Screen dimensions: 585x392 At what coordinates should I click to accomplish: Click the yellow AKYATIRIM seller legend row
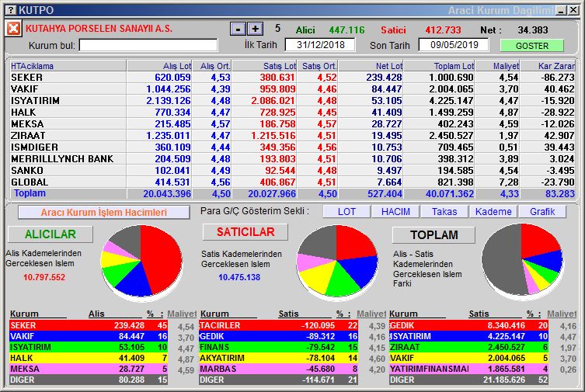(279, 358)
